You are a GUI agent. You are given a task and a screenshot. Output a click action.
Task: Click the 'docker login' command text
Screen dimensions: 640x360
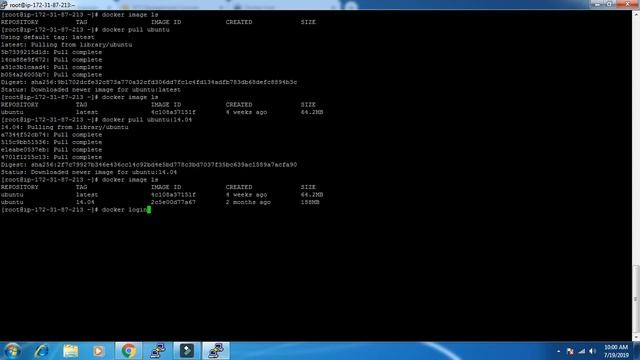coord(124,210)
